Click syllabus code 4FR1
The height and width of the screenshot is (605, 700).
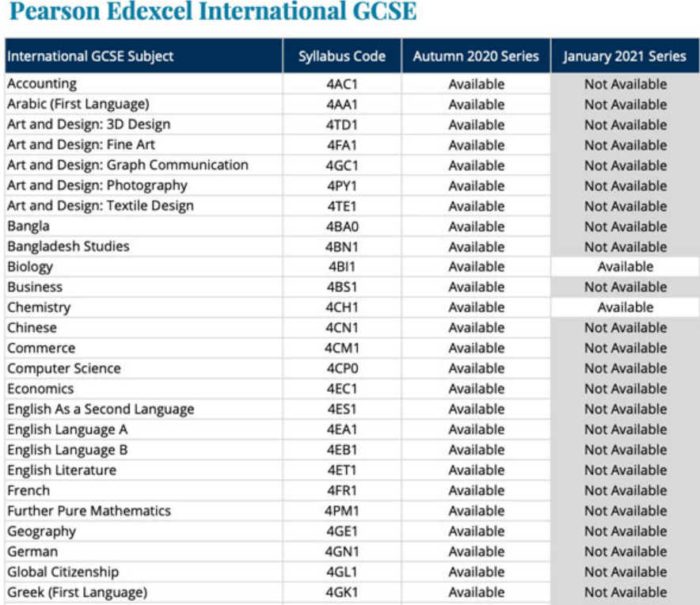[x=342, y=491]
